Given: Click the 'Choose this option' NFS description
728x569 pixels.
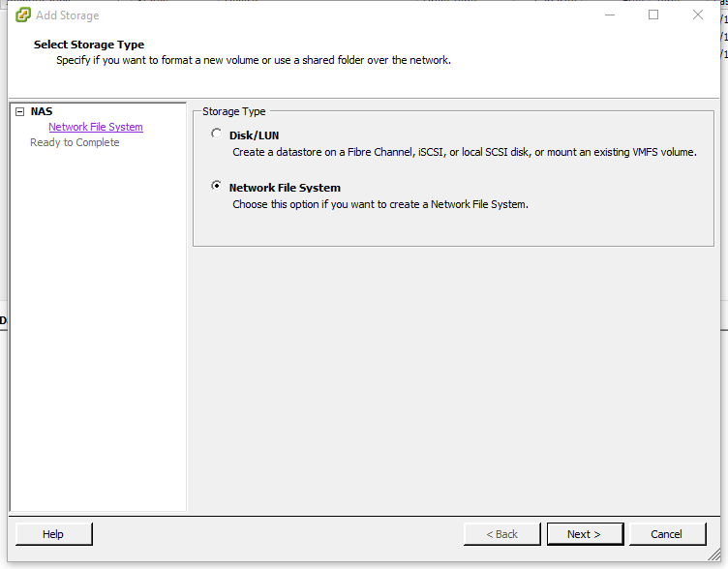Looking at the screenshot, I should pos(379,204).
